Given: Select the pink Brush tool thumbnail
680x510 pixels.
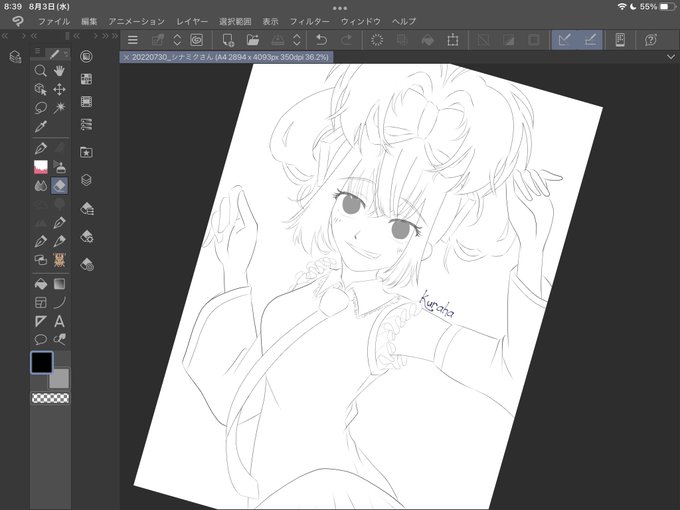Looking at the screenshot, I should [40, 167].
